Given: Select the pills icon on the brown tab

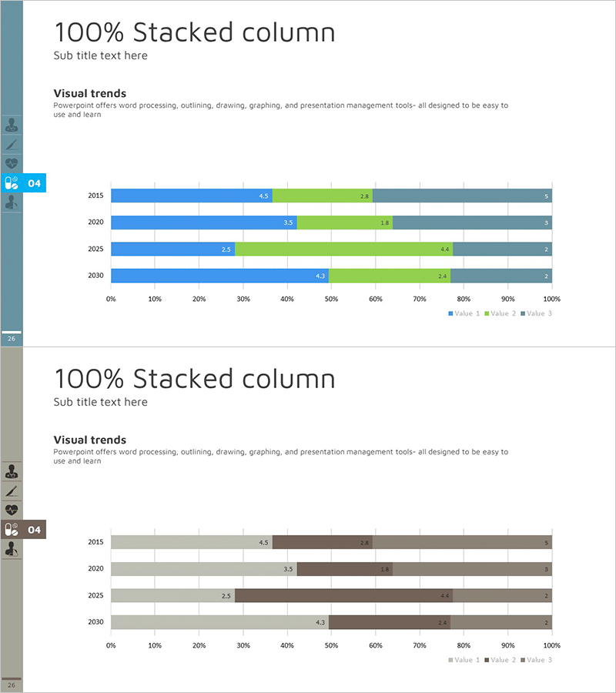Looking at the screenshot, I should (12, 530).
